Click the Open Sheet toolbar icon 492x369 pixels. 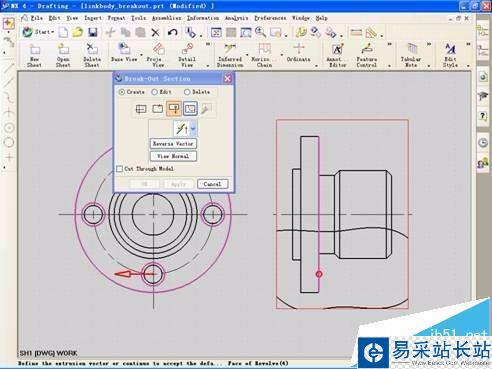(63, 55)
